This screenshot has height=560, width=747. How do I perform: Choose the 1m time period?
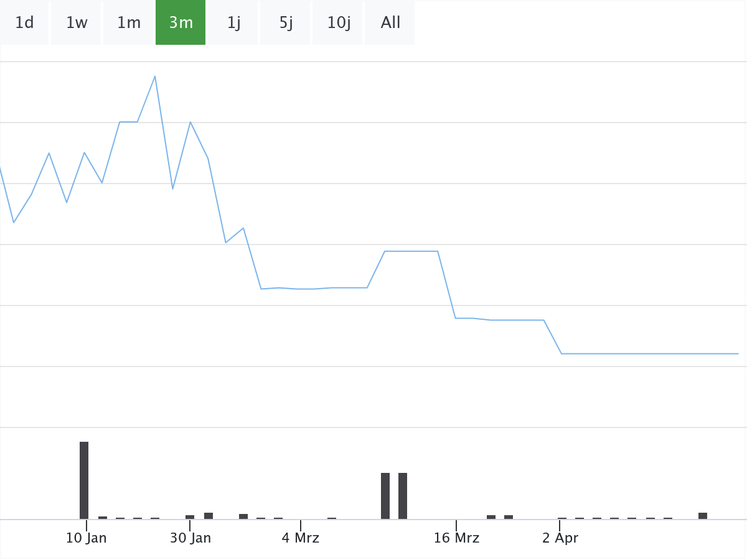pyautogui.click(x=129, y=23)
